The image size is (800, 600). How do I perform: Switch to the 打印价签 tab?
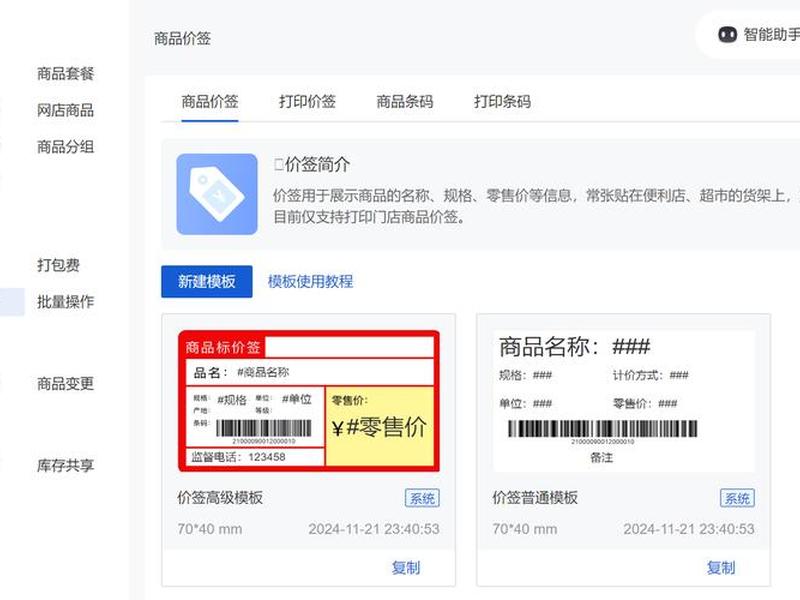307,102
